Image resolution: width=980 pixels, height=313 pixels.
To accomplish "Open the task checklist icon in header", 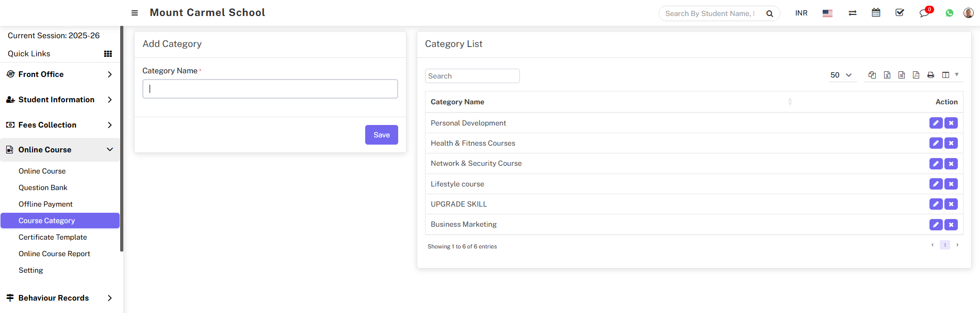I will click(900, 13).
